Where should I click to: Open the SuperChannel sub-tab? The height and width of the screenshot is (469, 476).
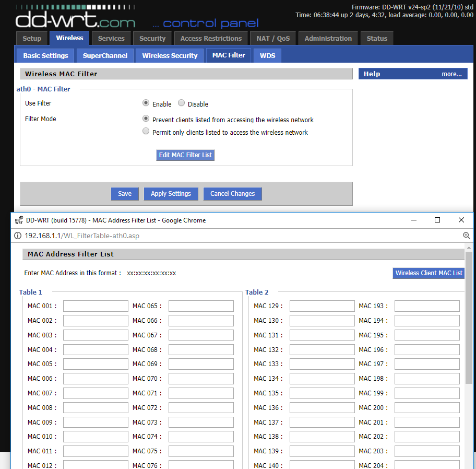pos(105,55)
